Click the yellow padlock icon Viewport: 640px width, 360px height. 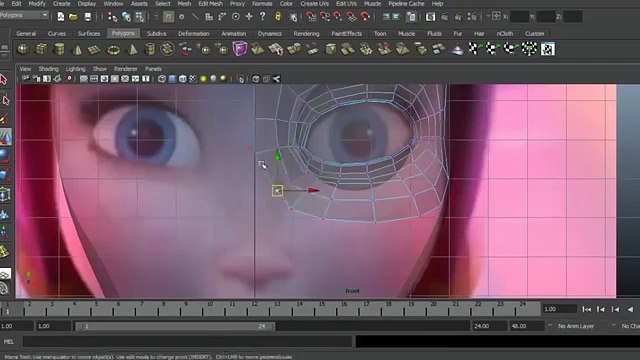(x=278, y=17)
